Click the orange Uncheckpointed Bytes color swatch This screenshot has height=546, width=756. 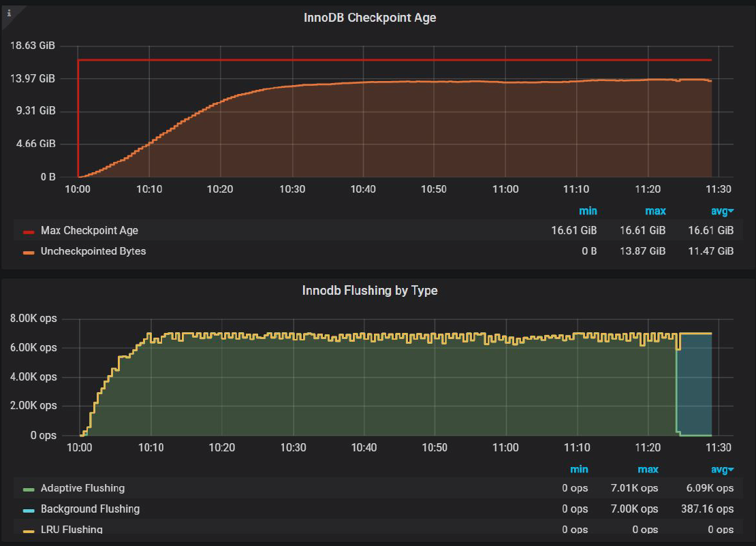[x=29, y=252]
